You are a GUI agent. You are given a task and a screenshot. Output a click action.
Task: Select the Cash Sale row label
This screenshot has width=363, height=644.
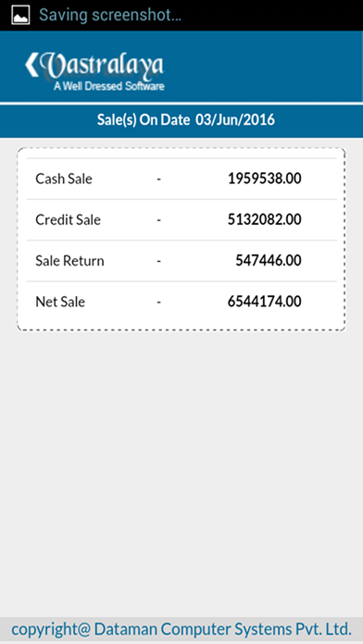pos(64,179)
